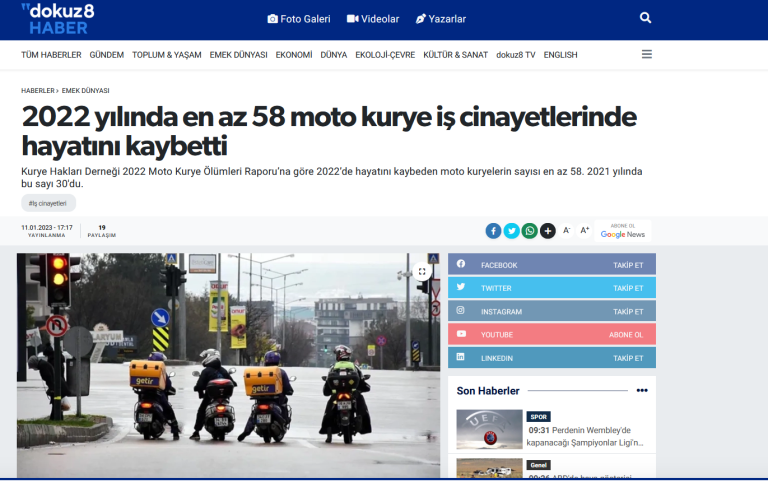Open EKOLOJİ-ÇEVRE category
This screenshot has height=483, width=768.
tap(385, 55)
